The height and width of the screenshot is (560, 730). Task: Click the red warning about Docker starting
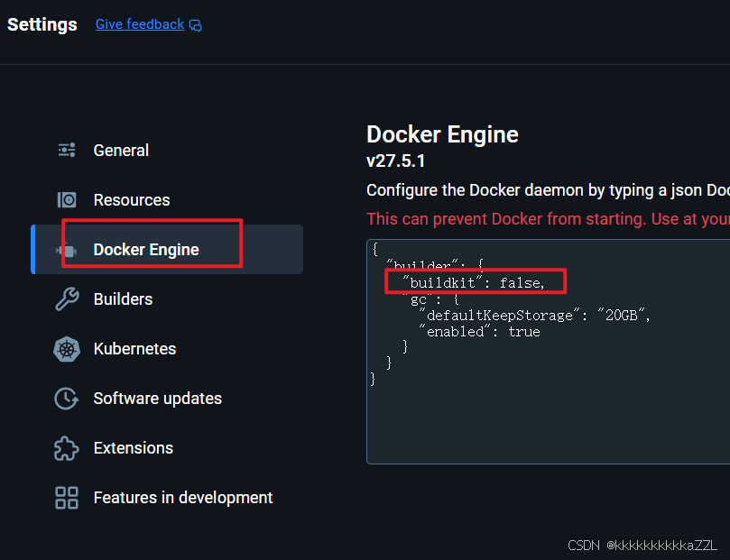[x=548, y=219]
